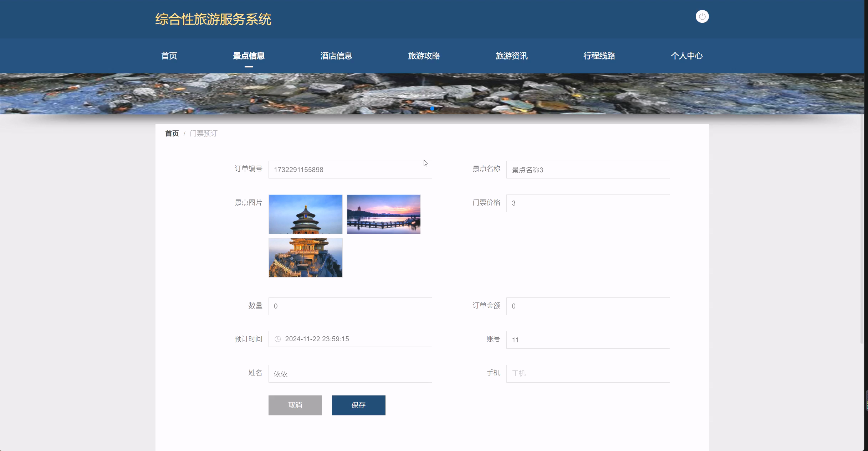Open 旅游攻略 in navigation bar

pyautogui.click(x=424, y=56)
